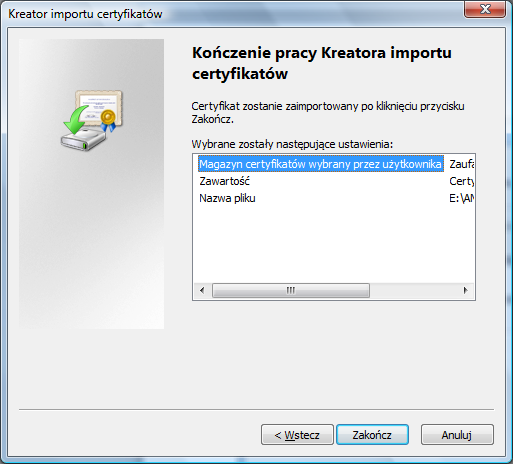Click the certificate import wizard icon
The image size is (513, 464).
click(92, 120)
